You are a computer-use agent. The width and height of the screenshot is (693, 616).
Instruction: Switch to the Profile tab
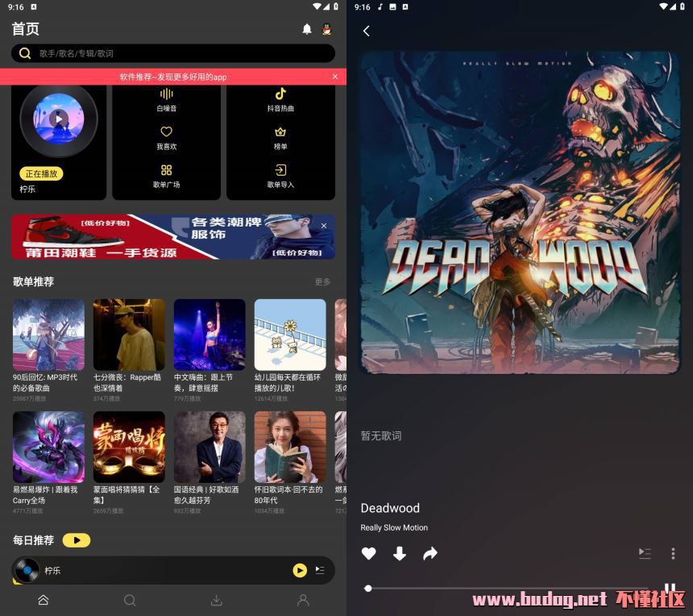tap(303, 600)
